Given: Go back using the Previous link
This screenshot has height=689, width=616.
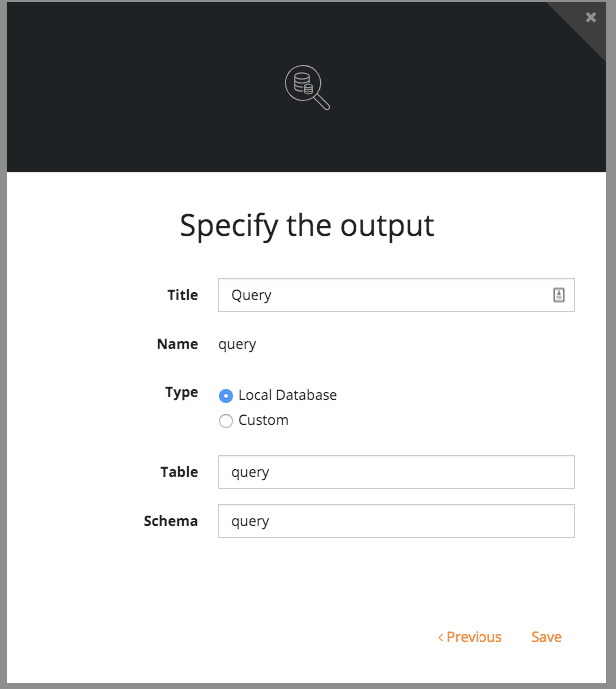Looking at the screenshot, I should [x=469, y=637].
